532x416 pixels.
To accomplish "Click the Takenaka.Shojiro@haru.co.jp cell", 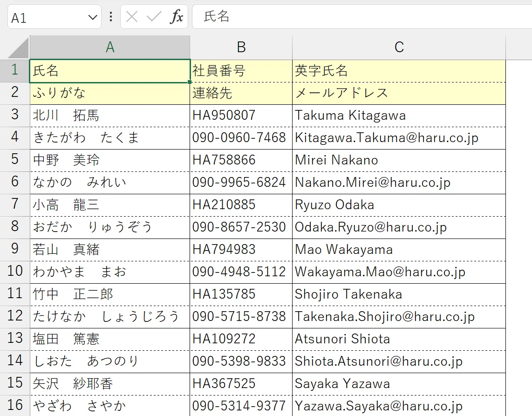I will (399, 317).
